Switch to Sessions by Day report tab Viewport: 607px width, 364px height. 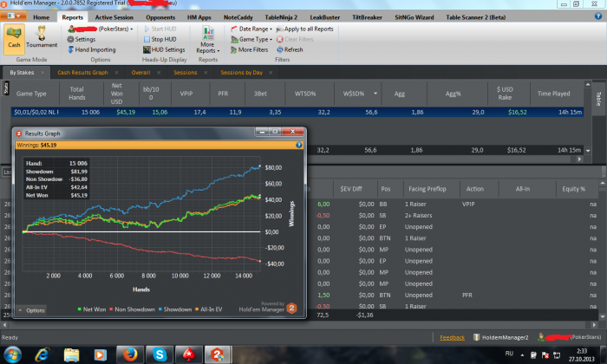(241, 72)
